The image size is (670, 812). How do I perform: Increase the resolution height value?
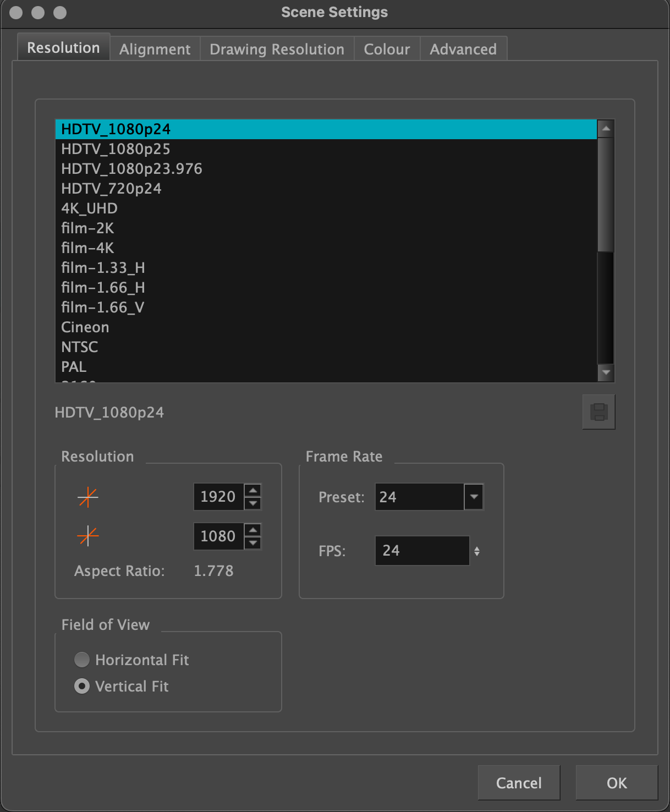pos(252,530)
